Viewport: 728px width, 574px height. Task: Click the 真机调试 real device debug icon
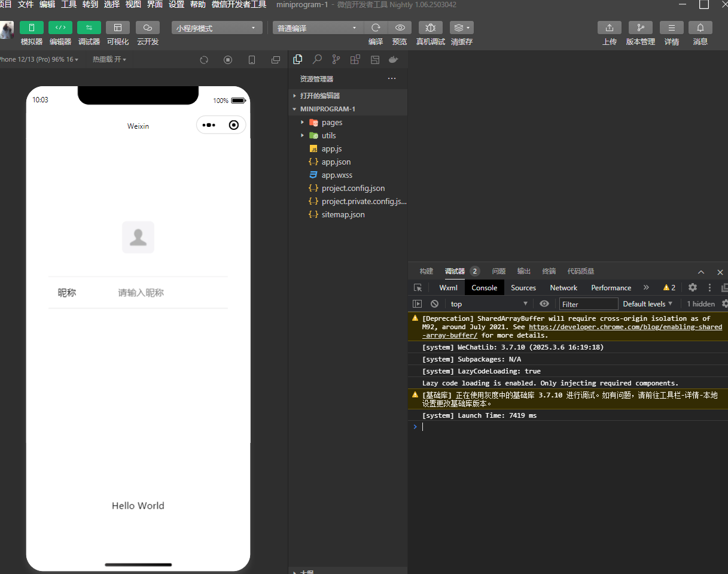point(431,28)
